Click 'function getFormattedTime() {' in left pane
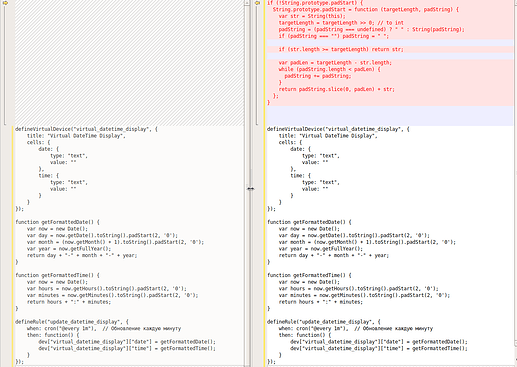517x367 pixels. pos(57,275)
